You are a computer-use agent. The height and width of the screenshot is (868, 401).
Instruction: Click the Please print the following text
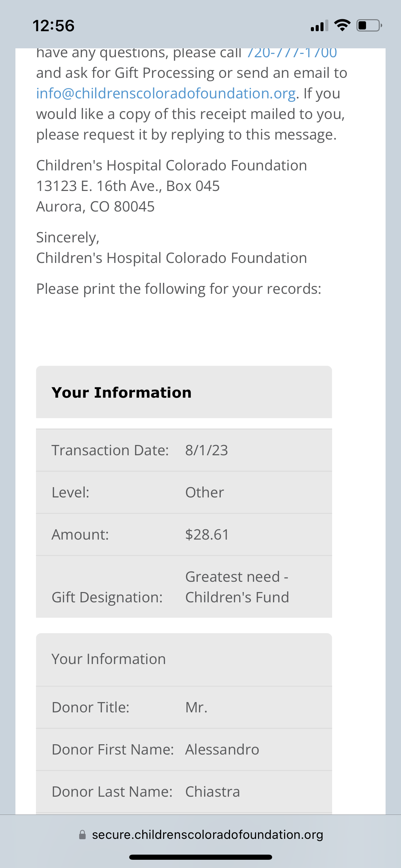point(179,289)
